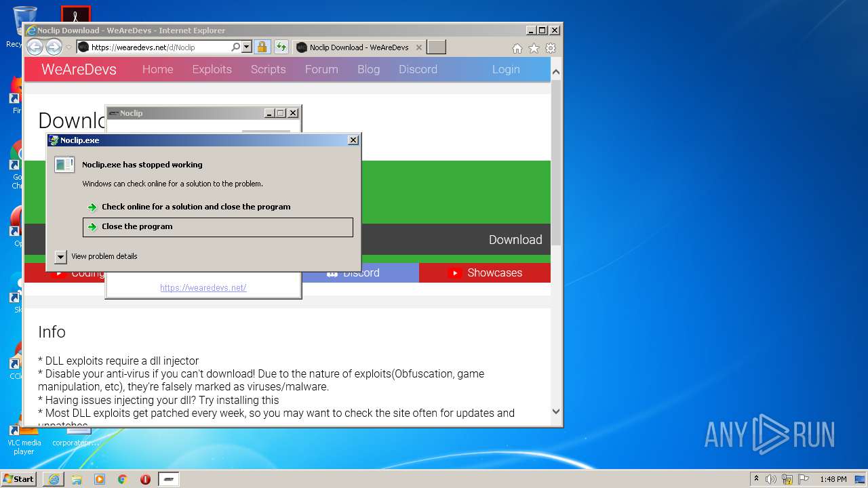The height and width of the screenshot is (488, 868).
Task: Click Check online for a solution option
Action: (218, 207)
